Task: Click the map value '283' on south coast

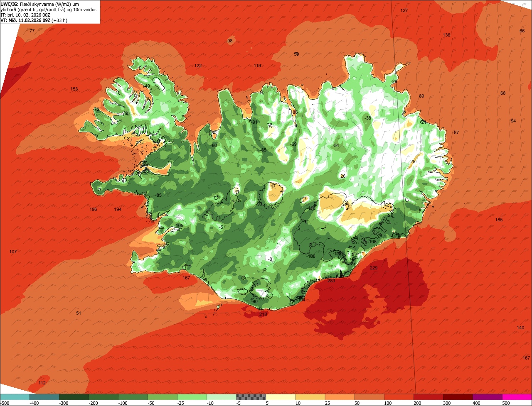Action: [331, 281]
